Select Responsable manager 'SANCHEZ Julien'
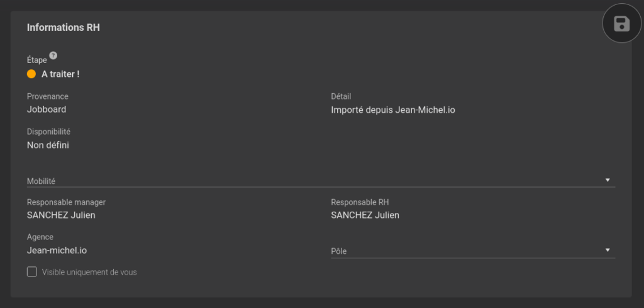This screenshot has height=308, width=644. coord(61,215)
